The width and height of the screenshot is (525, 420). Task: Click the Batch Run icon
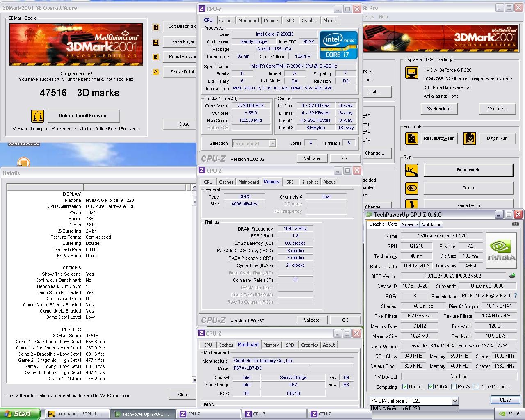click(470, 139)
